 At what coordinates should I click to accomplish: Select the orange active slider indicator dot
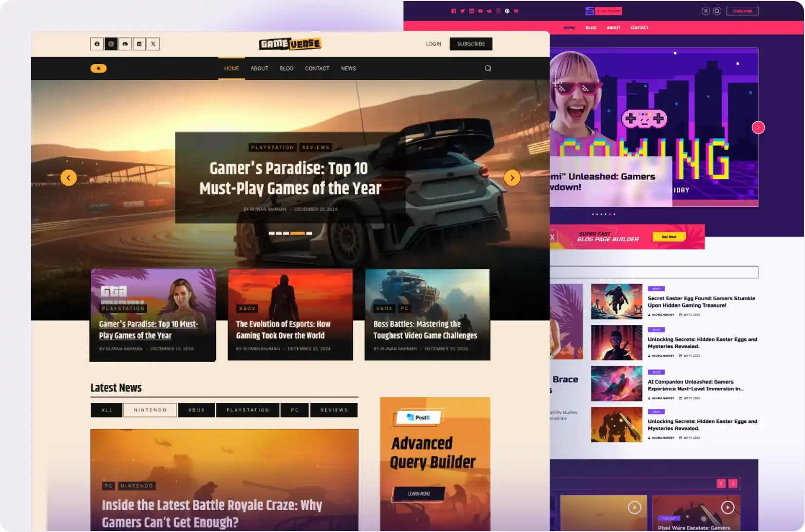coord(297,233)
